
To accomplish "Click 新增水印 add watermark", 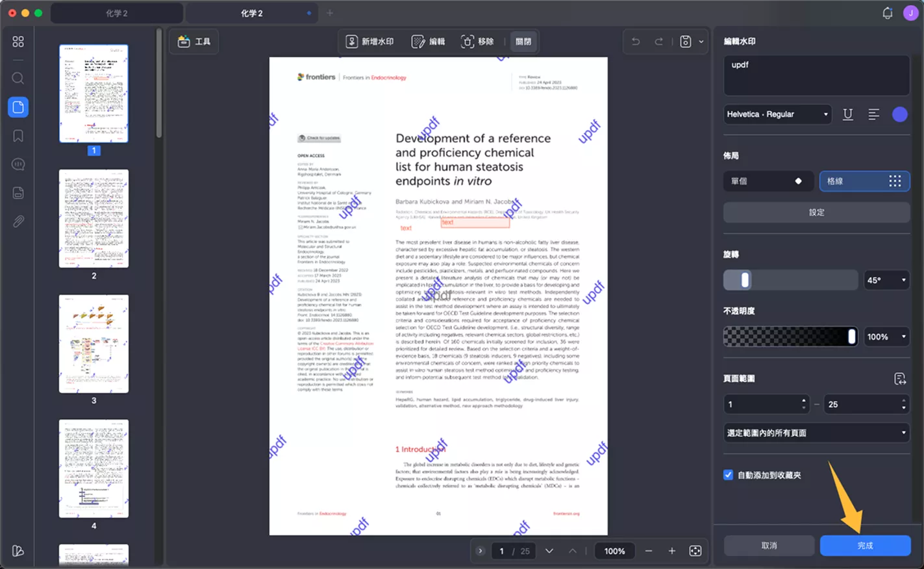I will pyautogui.click(x=369, y=42).
